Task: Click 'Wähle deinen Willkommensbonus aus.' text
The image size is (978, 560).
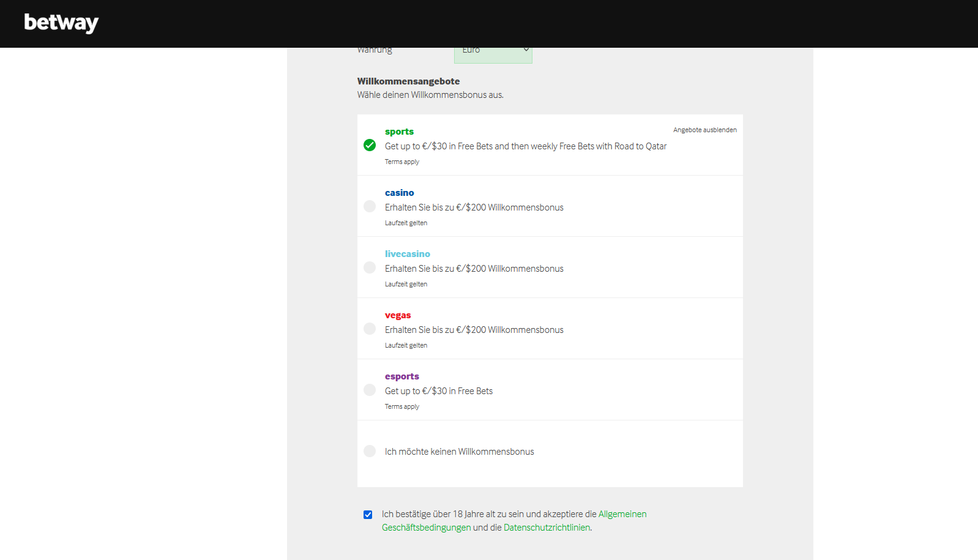Action: pos(430,95)
